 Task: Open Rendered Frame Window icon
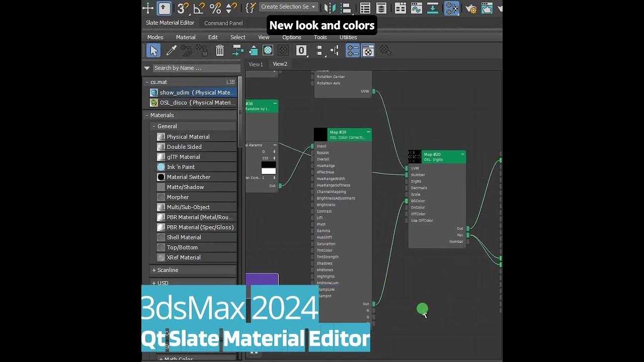(x=487, y=8)
